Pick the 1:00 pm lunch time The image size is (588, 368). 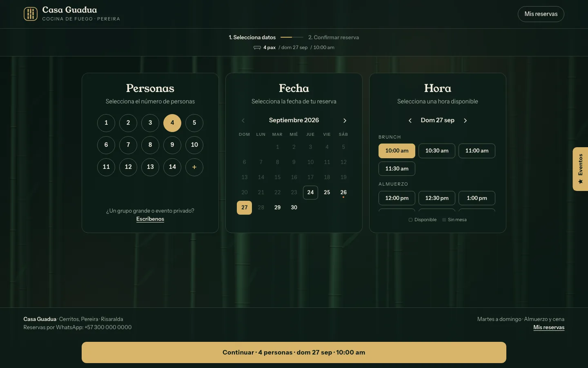pyautogui.click(x=477, y=198)
